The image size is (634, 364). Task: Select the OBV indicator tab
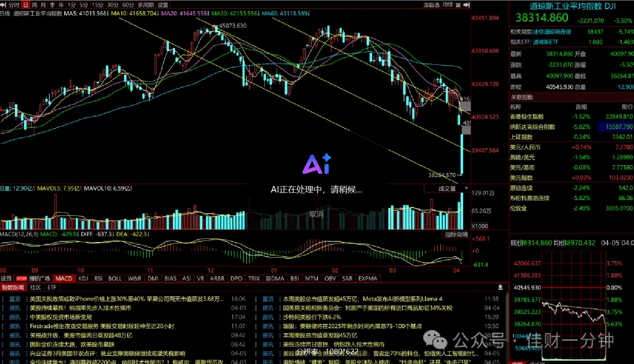(x=330, y=278)
